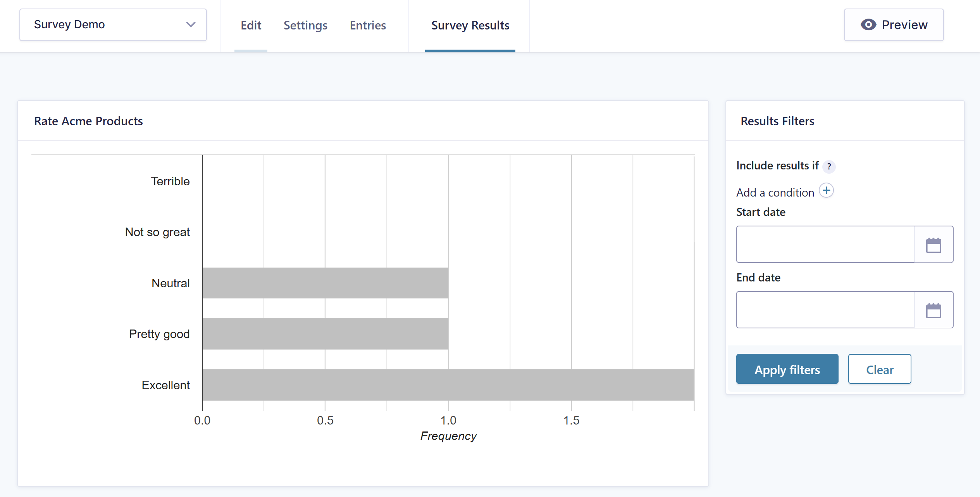Open the Survey Demo form selector

(112, 25)
